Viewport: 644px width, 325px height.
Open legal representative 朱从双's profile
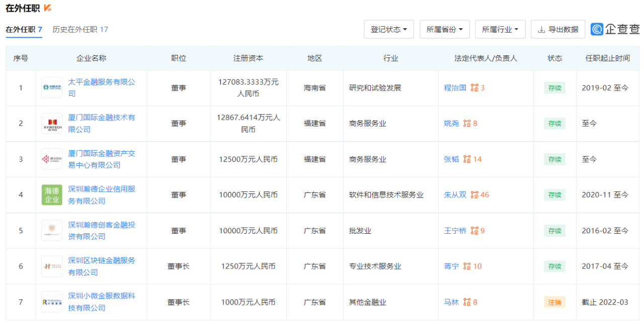coord(455,195)
